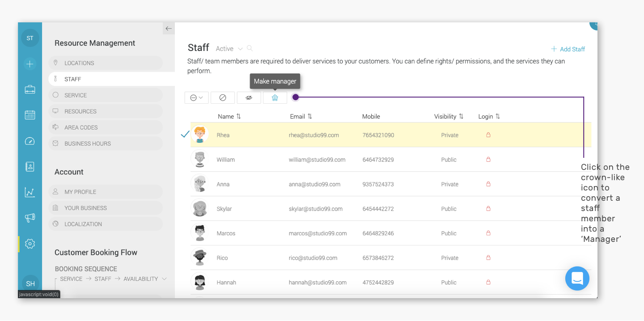The height and width of the screenshot is (321, 644).
Task: Deselect Rhea using the checkmark
Action: click(185, 134)
